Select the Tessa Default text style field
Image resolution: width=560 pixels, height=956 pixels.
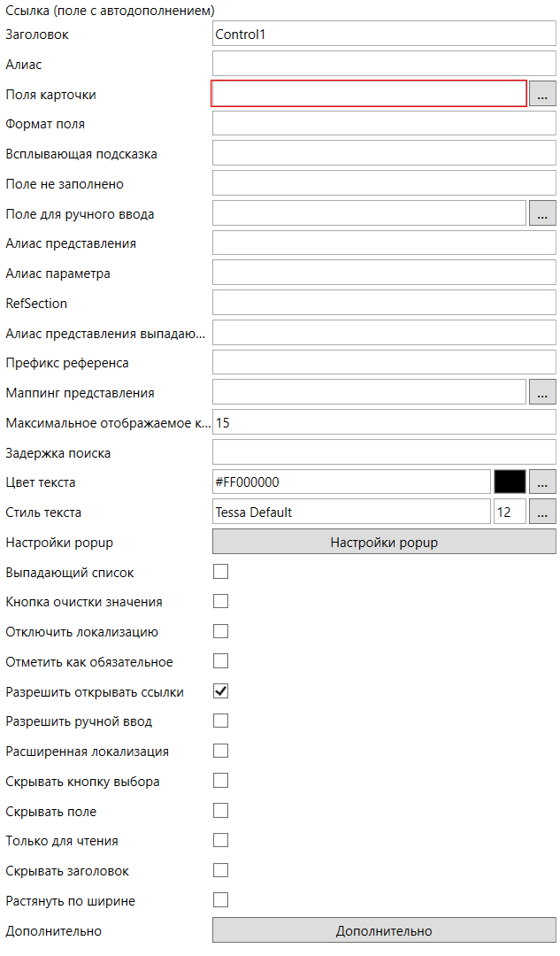[x=351, y=512]
